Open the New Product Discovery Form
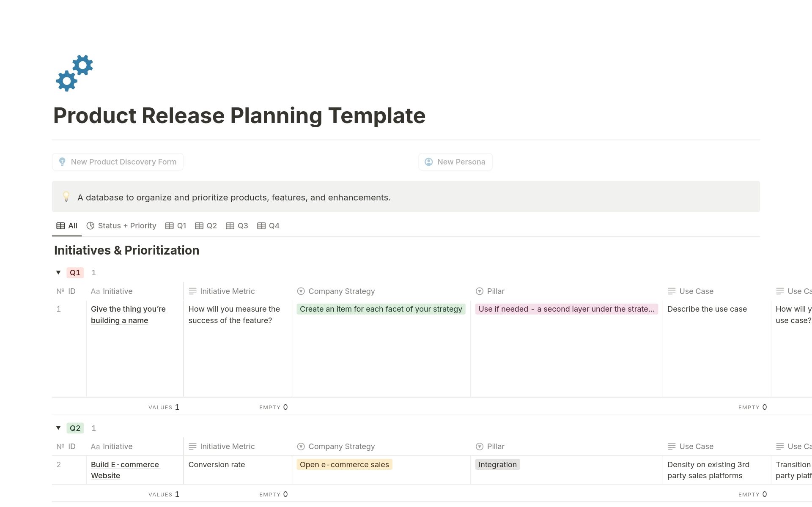The image size is (812, 507). [123, 162]
